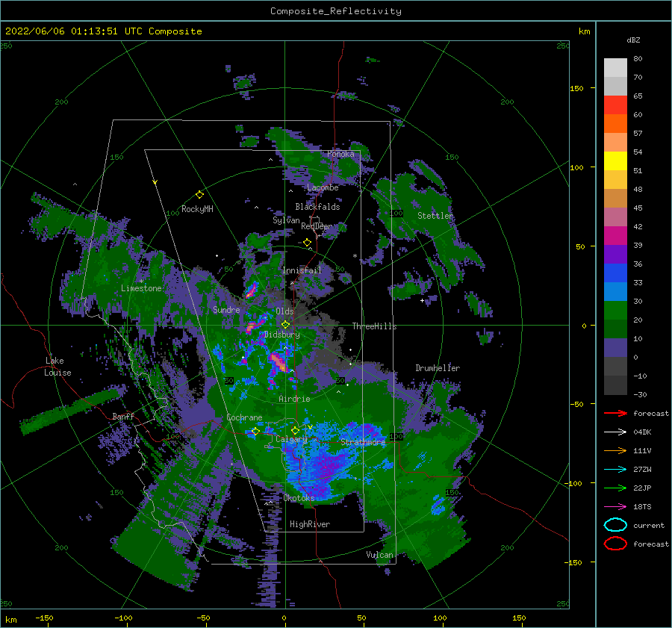Image resolution: width=672 pixels, height=628 pixels.
Task: Click the Composite_Reflectivity title
Action: (336, 11)
